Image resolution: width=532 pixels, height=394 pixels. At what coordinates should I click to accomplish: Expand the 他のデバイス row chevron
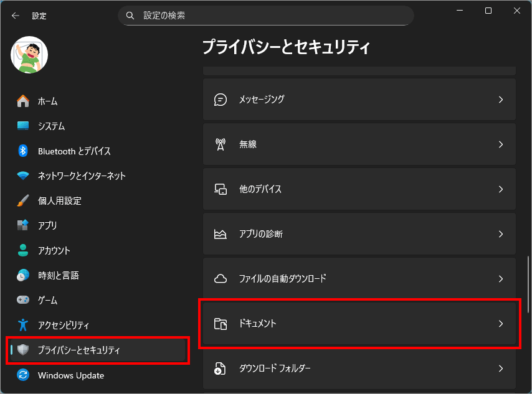pyautogui.click(x=501, y=189)
